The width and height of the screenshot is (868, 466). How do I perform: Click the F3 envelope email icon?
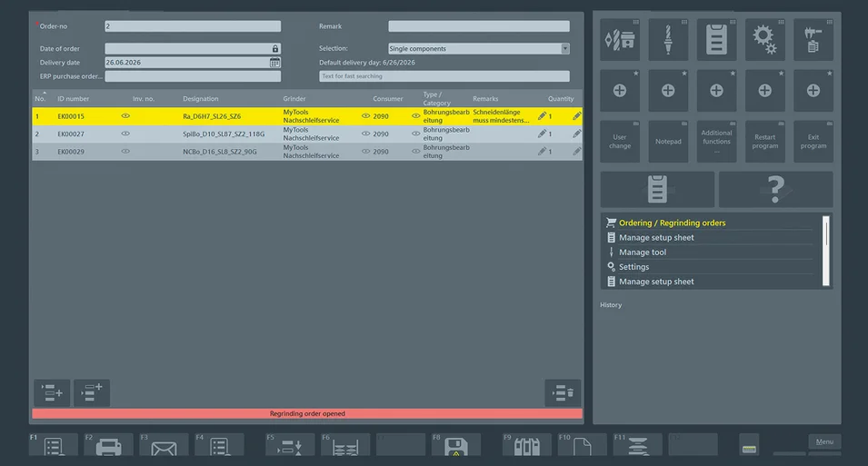[x=164, y=445]
